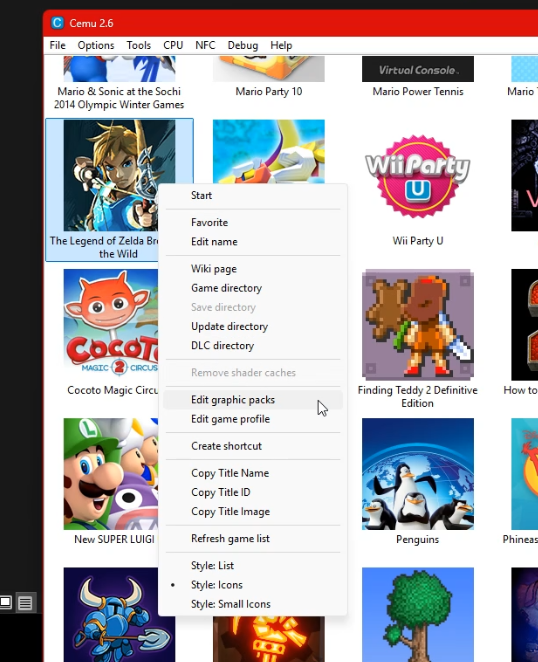Select the Mario Party 10 cover
This screenshot has height=662, width=538.
click(x=269, y=69)
